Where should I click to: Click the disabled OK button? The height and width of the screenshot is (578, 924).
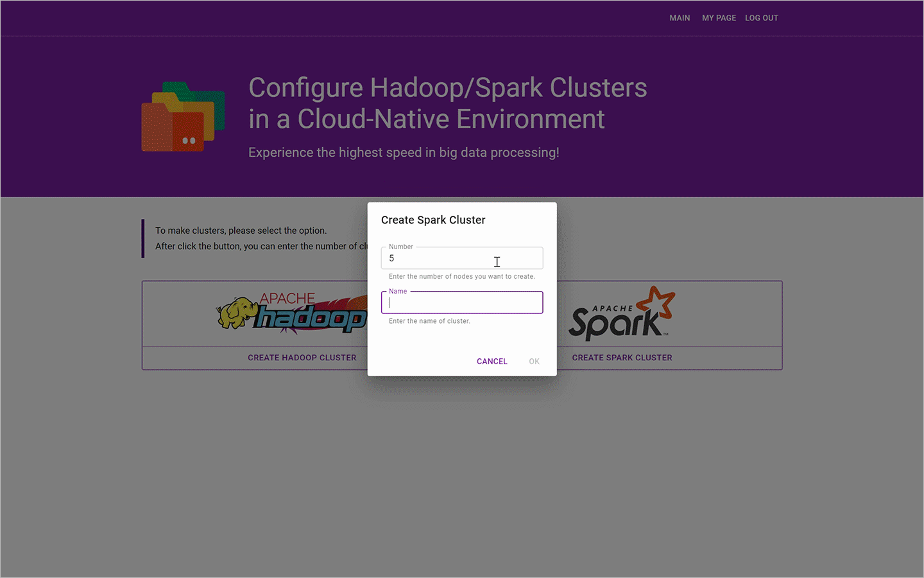(x=534, y=361)
